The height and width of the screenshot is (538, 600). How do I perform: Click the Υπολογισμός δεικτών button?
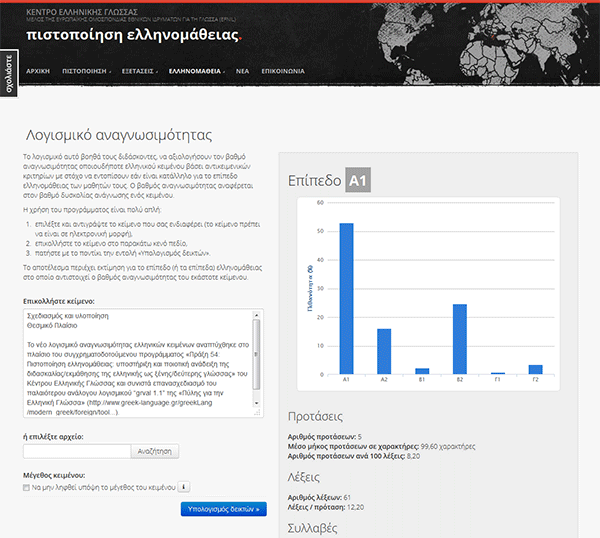pyautogui.click(x=223, y=509)
